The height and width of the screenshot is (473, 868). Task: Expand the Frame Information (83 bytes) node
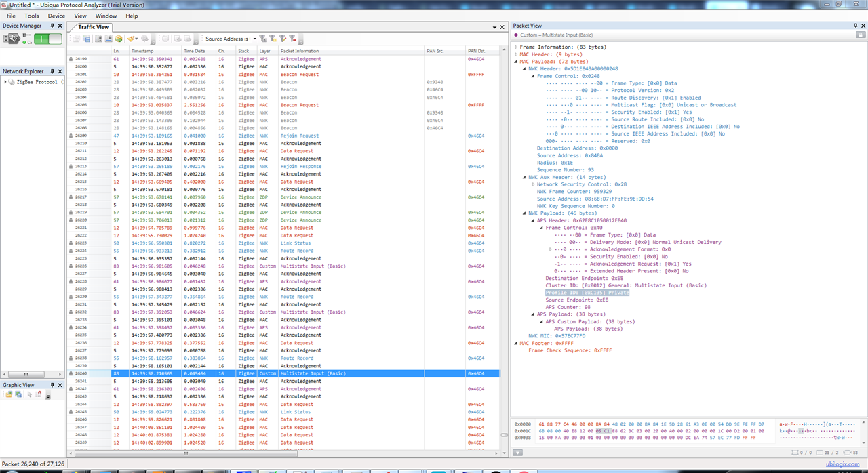(x=517, y=47)
